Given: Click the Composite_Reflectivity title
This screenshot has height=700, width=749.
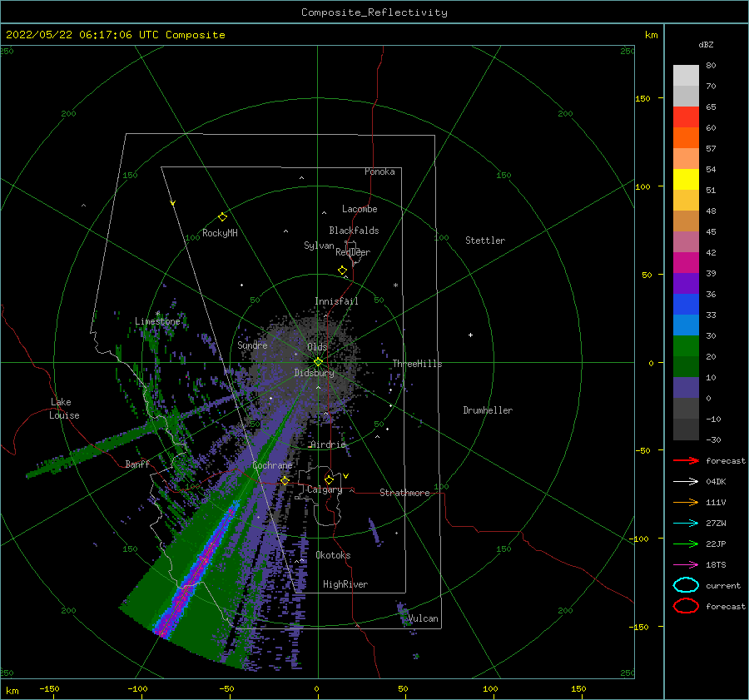Looking at the screenshot, I should pos(374,12).
